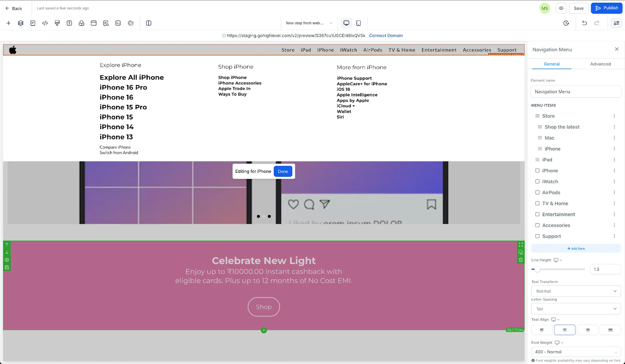Open the preview eye icon
The width and height of the screenshot is (625, 364).
pos(561,8)
